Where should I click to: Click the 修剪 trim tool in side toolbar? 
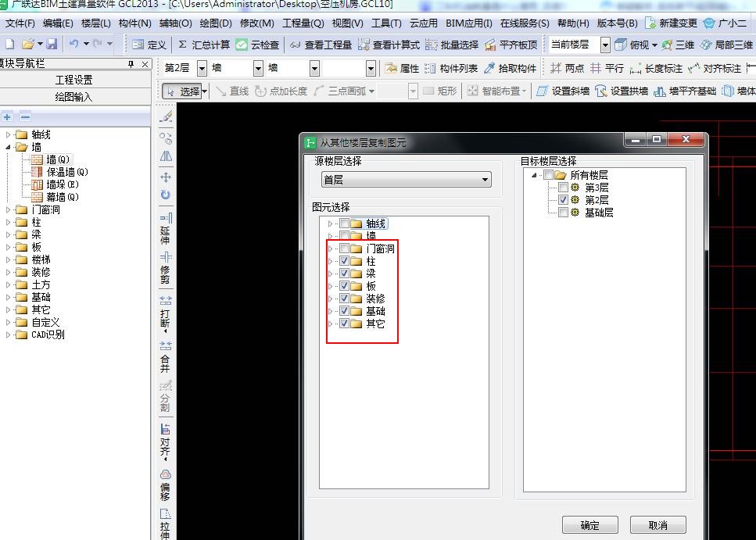point(166,267)
